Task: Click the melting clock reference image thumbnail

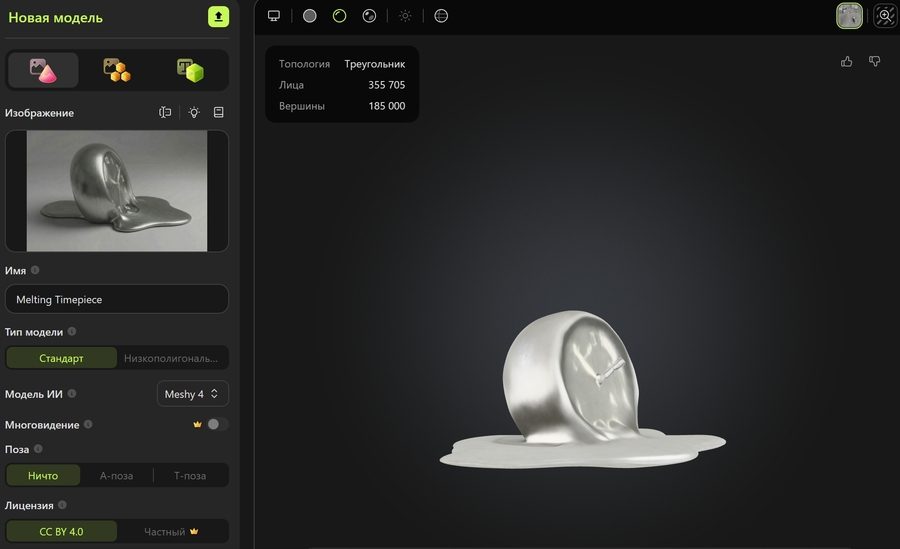Action: point(117,191)
